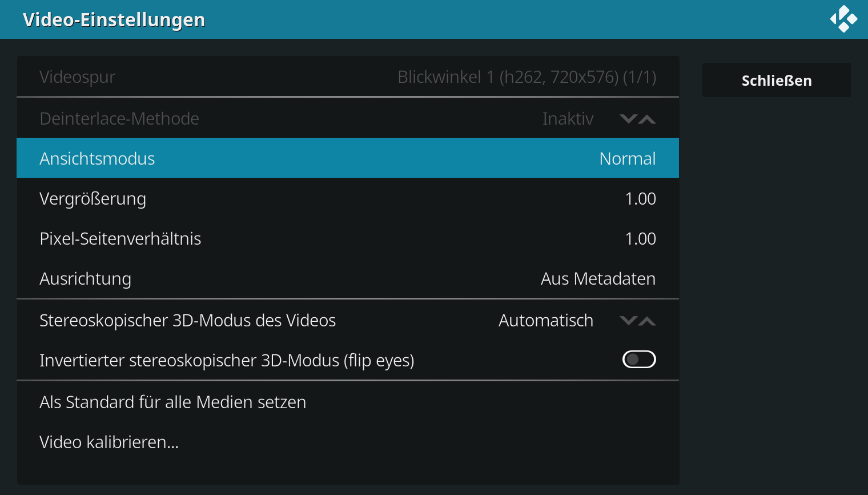Toggle Invertierter stereoskopischer 3D-Modus switch
868x495 pixels.
coord(639,360)
